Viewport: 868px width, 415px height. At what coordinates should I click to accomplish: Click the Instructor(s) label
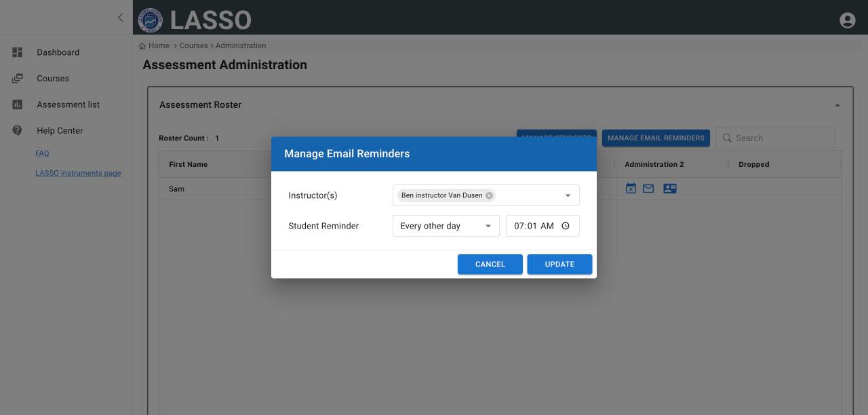pyautogui.click(x=313, y=195)
